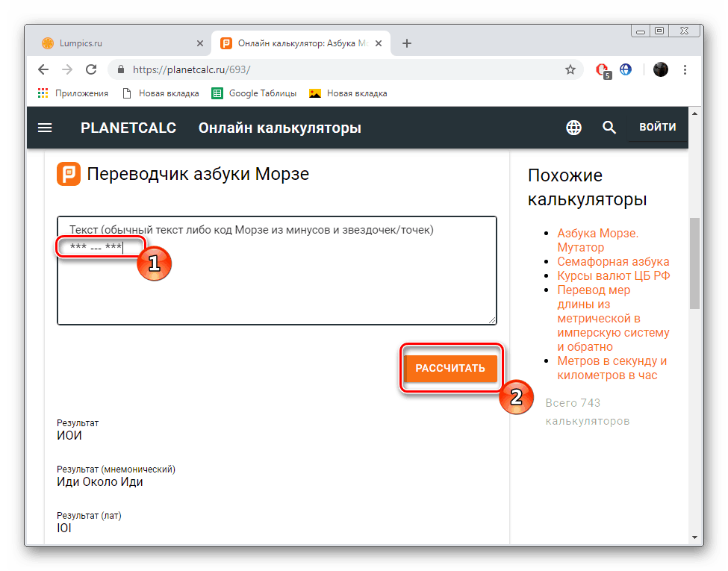The image size is (728, 571).
Task: Click the address bar URL planetcalc.ru/693/
Action: coord(192,69)
